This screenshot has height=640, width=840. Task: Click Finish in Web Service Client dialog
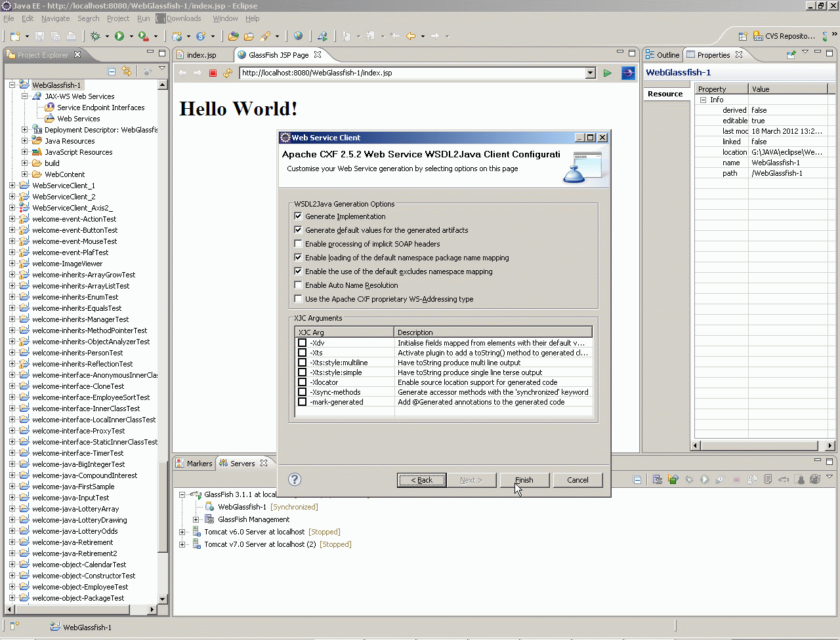pyautogui.click(x=524, y=480)
